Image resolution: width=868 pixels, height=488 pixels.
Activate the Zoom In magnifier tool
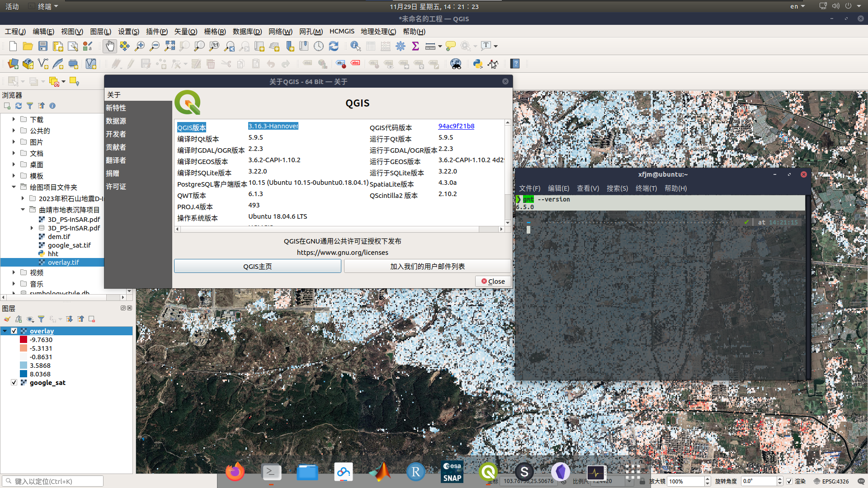140,46
